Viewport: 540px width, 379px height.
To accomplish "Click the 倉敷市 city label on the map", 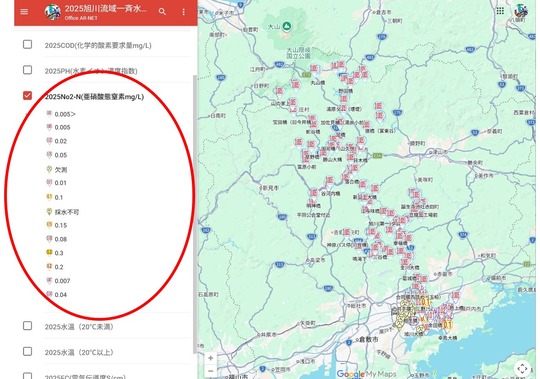I will [369, 339].
